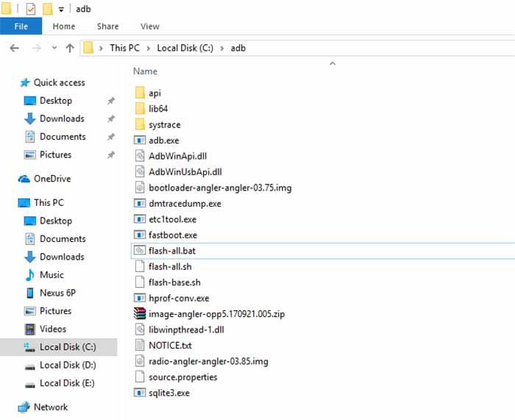Select dmtracedump.exe file icon
Viewport: 515px width, 420px height.
coord(140,203)
